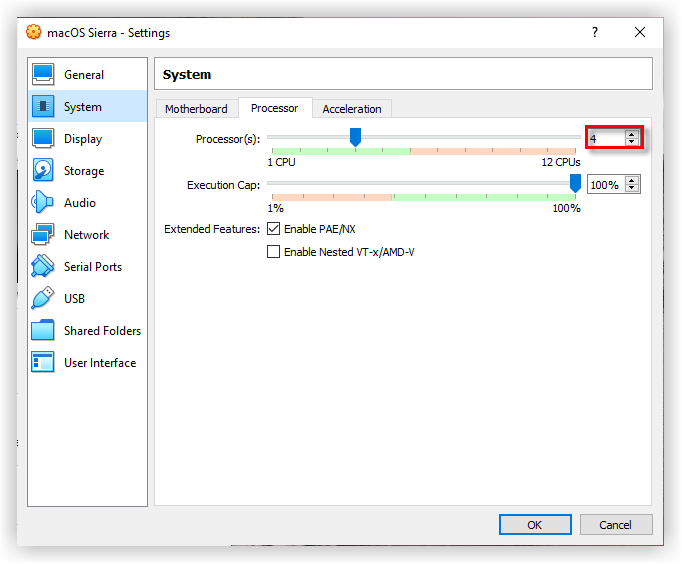Click OK to save settings
Viewport: 682px width, 564px height.
(535, 525)
